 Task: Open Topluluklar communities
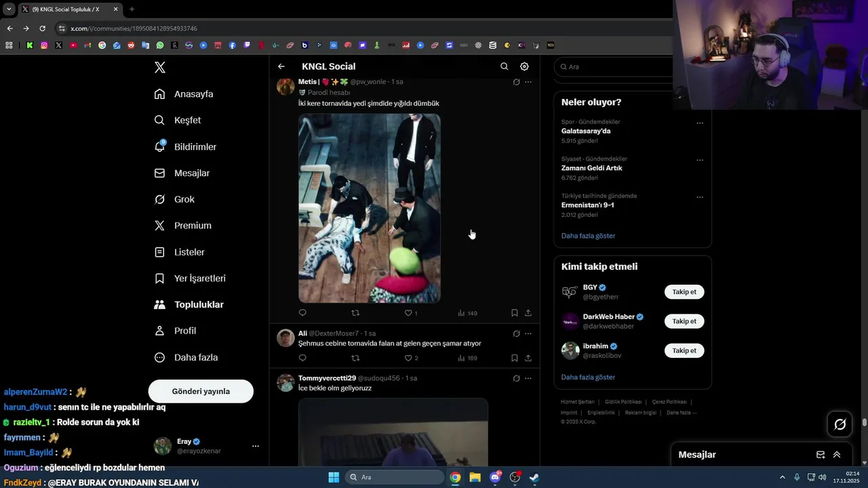(189, 305)
